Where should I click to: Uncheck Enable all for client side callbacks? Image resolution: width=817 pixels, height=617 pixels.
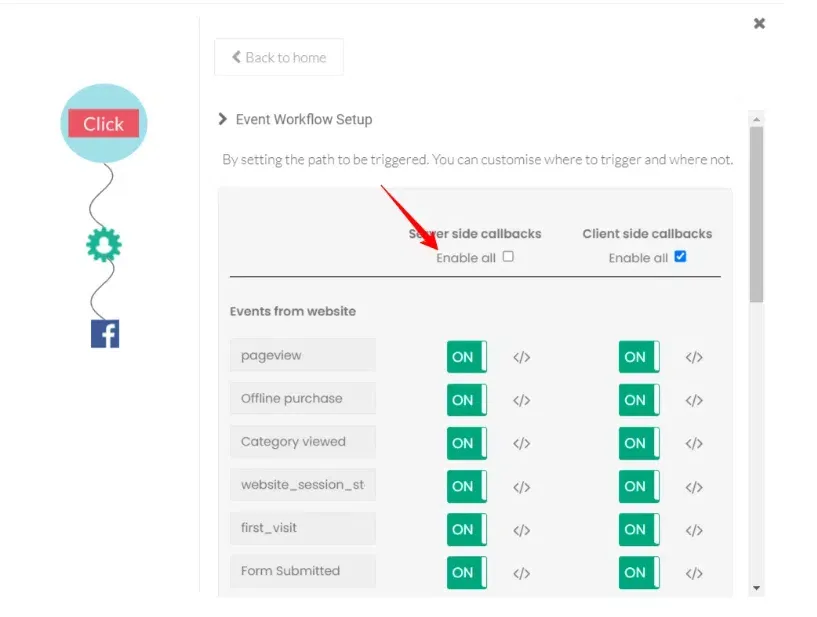(x=680, y=256)
